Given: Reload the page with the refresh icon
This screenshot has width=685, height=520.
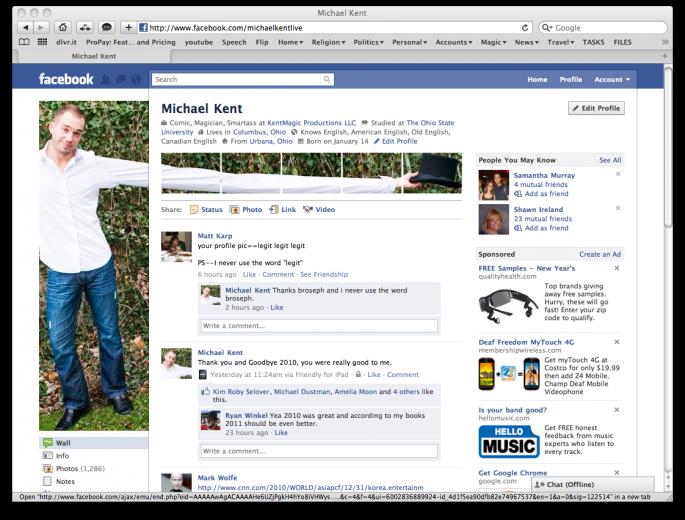Looking at the screenshot, I should 525,28.
